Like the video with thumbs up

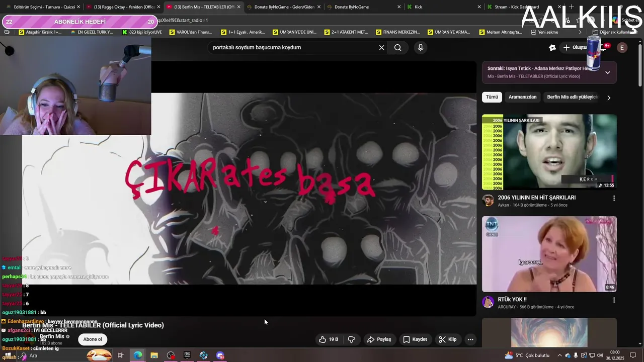click(328, 339)
